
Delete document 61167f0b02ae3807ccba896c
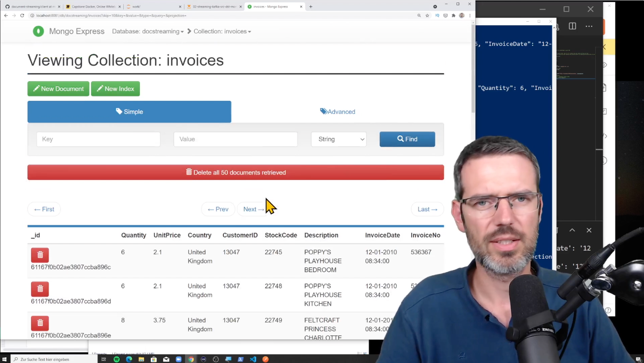(40, 255)
